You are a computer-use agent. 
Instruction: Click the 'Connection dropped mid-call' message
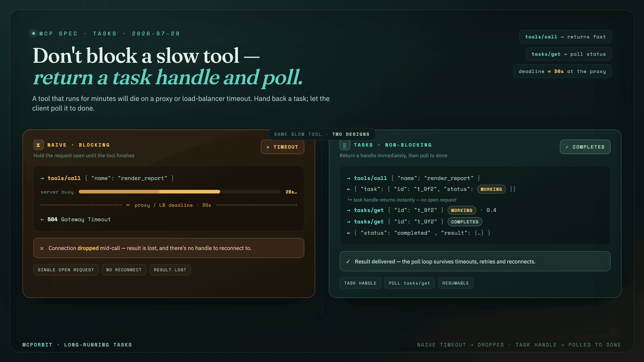coord(150,248)
